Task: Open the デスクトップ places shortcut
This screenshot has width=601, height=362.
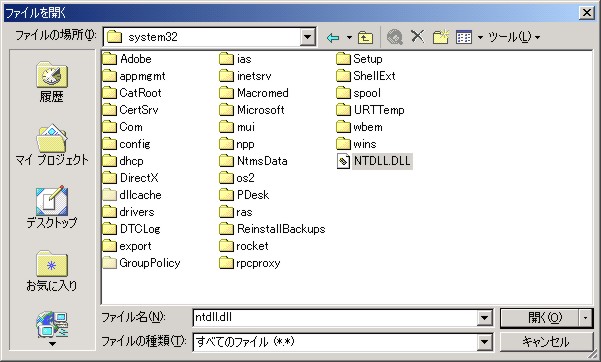Action: point(52,207)
